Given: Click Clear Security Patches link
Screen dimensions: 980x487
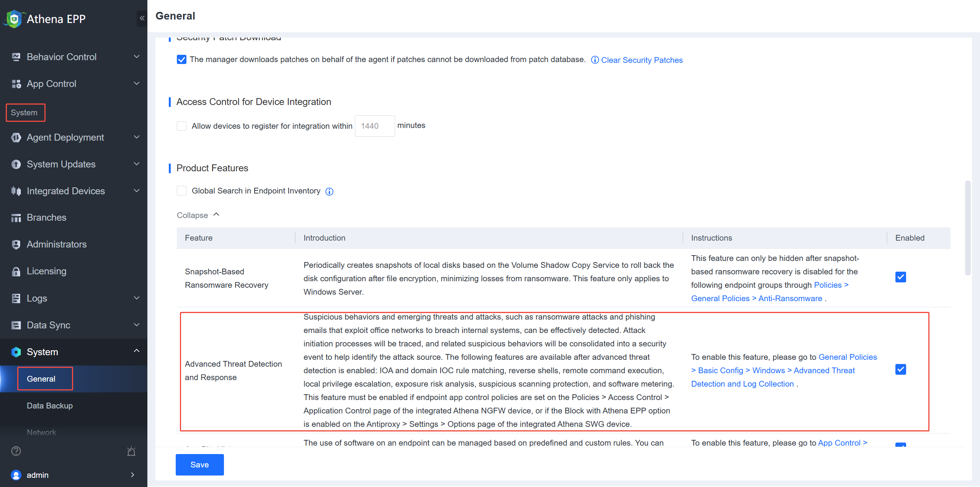Looking at the screenshot, I should tap(642, 60).
